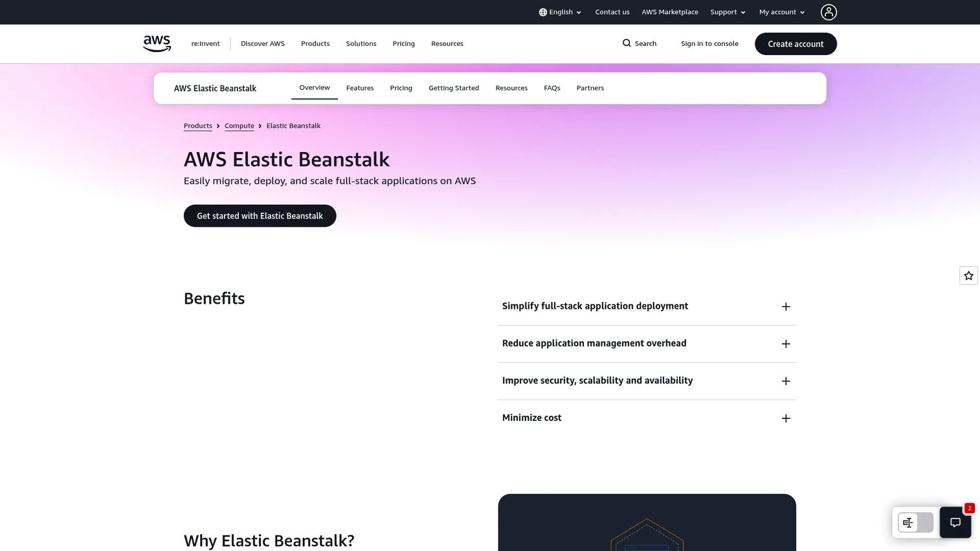Viewport: 980px width, 551px height.
Task: Click Sign in to console
Action: click(x=709, y=44)
